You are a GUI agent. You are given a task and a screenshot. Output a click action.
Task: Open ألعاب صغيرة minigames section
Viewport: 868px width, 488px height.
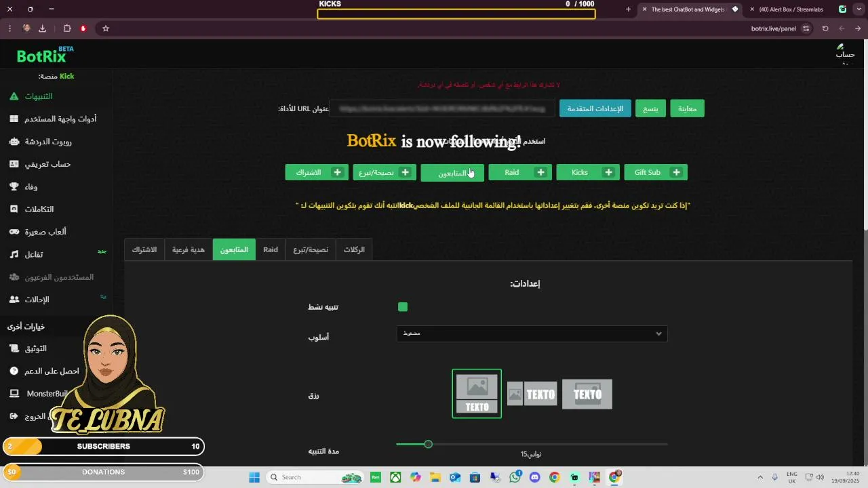37,232
